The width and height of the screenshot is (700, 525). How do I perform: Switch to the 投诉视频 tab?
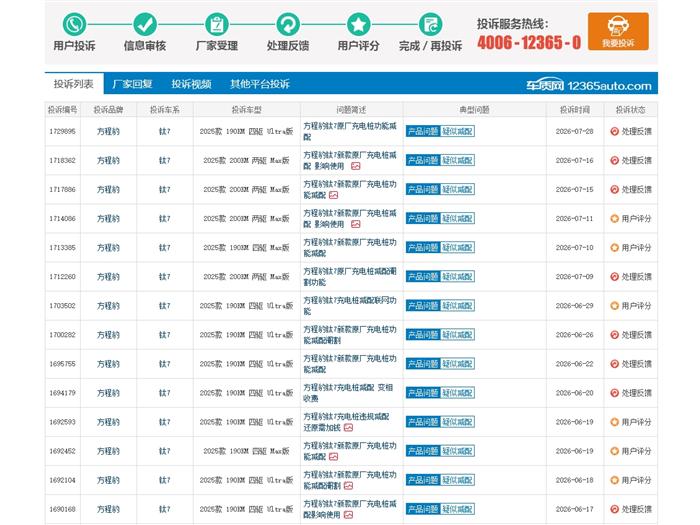coord(192,84)
